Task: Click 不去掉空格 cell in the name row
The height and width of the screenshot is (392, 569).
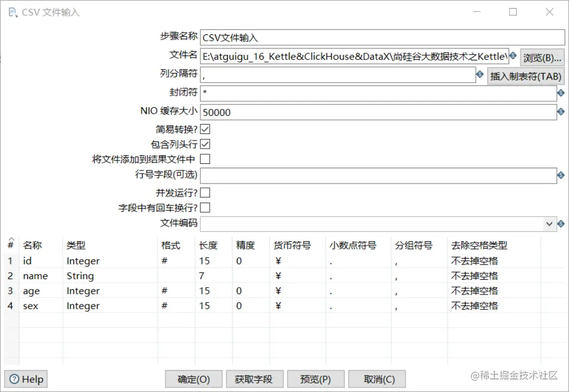Action: [494, 276]
